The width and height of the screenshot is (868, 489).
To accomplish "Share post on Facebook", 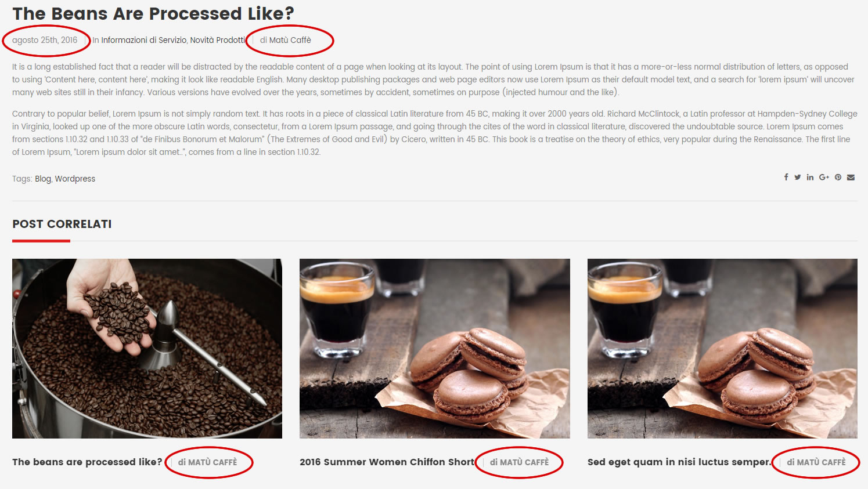I will click(786, 178).
